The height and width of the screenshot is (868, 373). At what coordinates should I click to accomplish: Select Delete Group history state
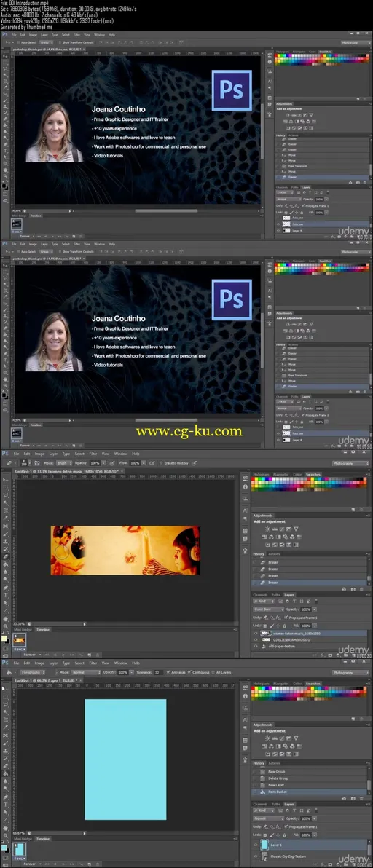pyautogui.click(x=309, y=778)
